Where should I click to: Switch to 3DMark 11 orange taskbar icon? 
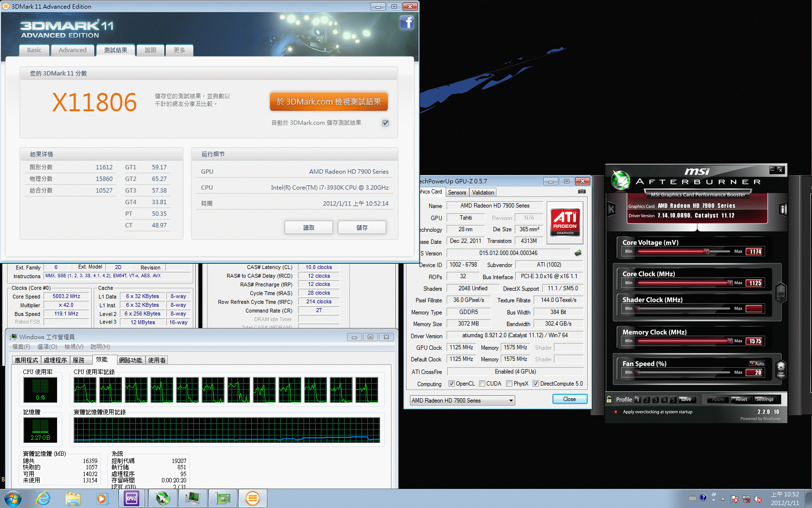pyautogui.click(x=253, y=498)
